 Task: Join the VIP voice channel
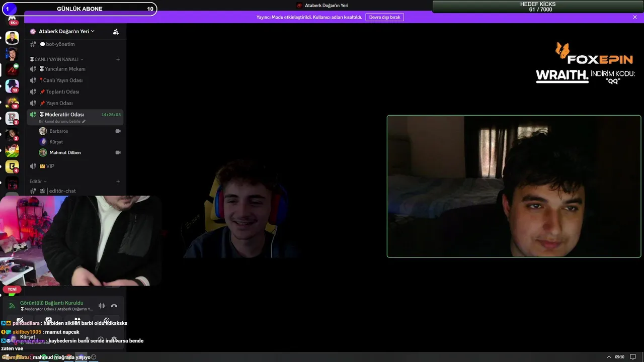[74, 166]
